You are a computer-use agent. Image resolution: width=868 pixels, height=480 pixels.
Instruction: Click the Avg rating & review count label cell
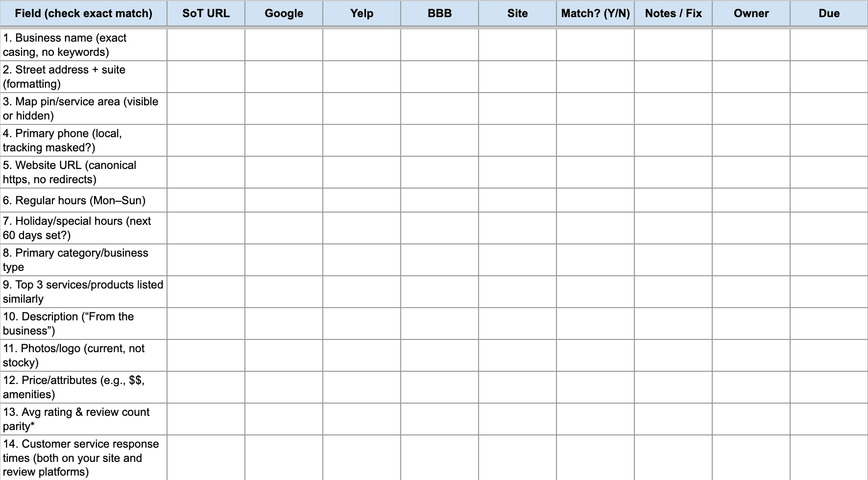(83, 419)
